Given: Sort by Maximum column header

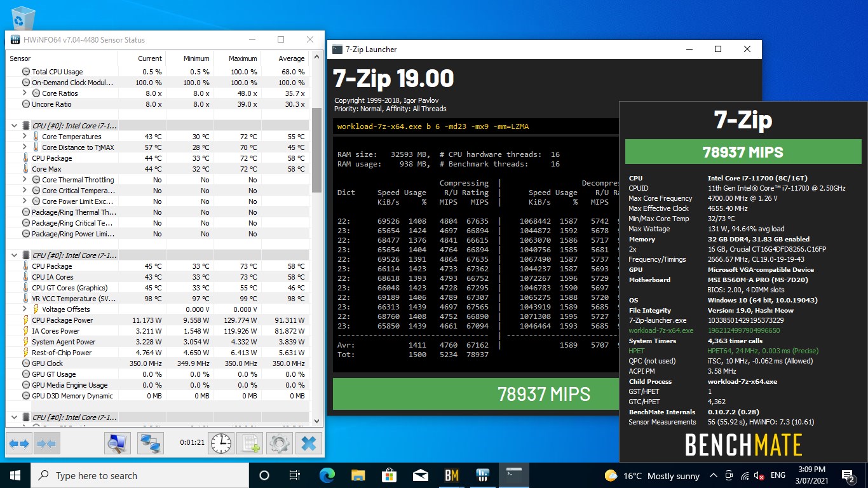Looking at the screenshot, I should (236, 58).
